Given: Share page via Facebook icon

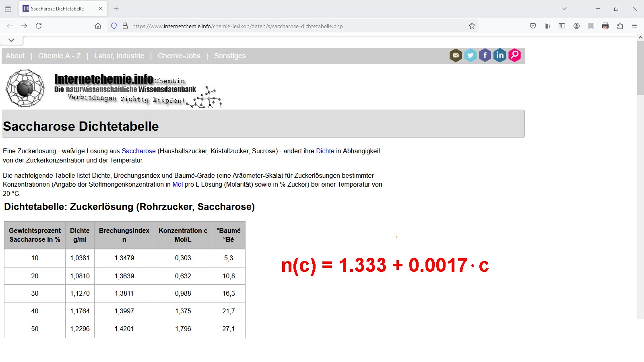Looking at the screenshot, I should [x=485, y=56].
